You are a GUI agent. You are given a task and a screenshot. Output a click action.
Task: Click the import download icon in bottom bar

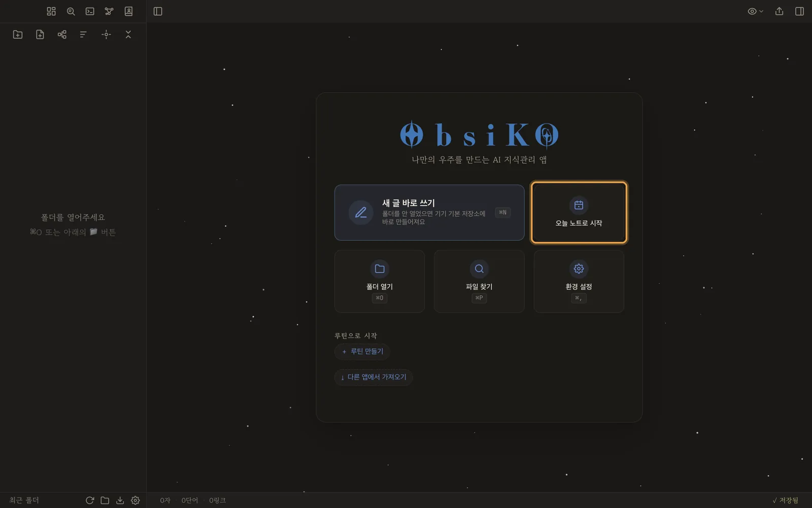(x=120, y=500)
